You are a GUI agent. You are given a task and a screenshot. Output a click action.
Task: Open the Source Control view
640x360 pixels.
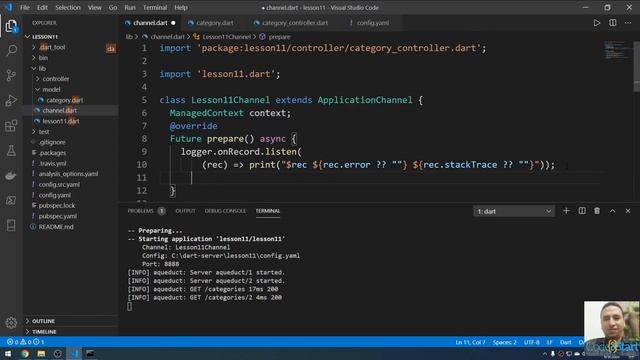(11, 76)
